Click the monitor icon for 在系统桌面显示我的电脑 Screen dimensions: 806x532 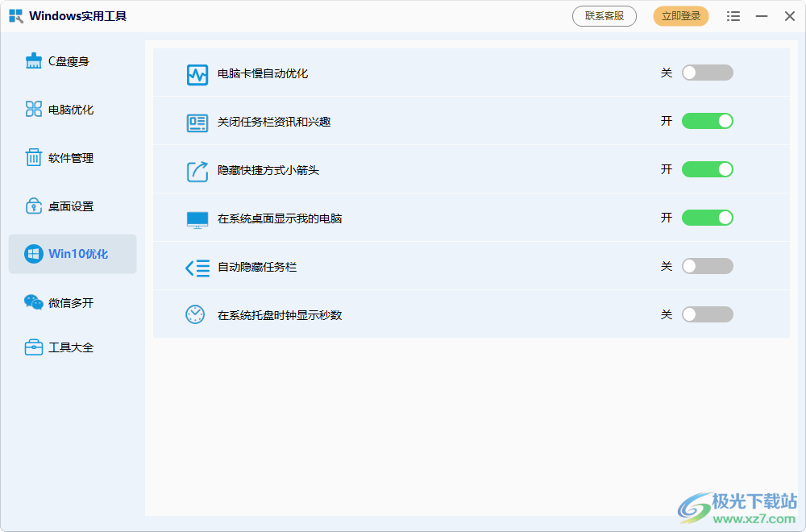click(196, 218)
